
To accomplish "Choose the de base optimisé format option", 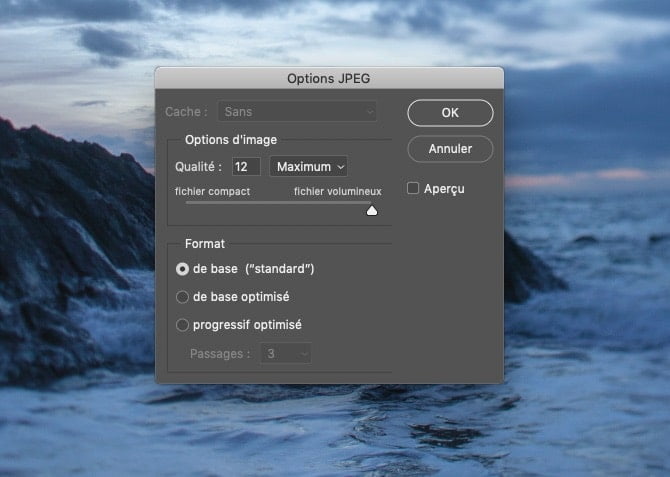I will (182, 297).
